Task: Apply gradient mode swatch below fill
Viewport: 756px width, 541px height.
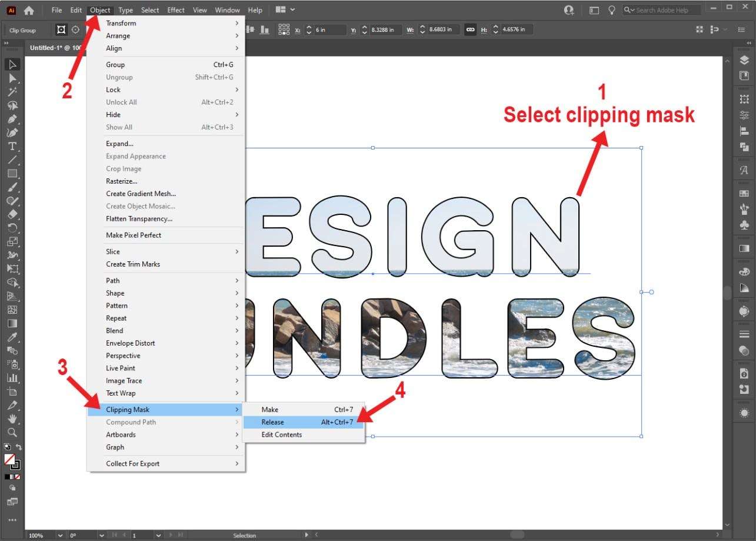Action: coord(12,476)
